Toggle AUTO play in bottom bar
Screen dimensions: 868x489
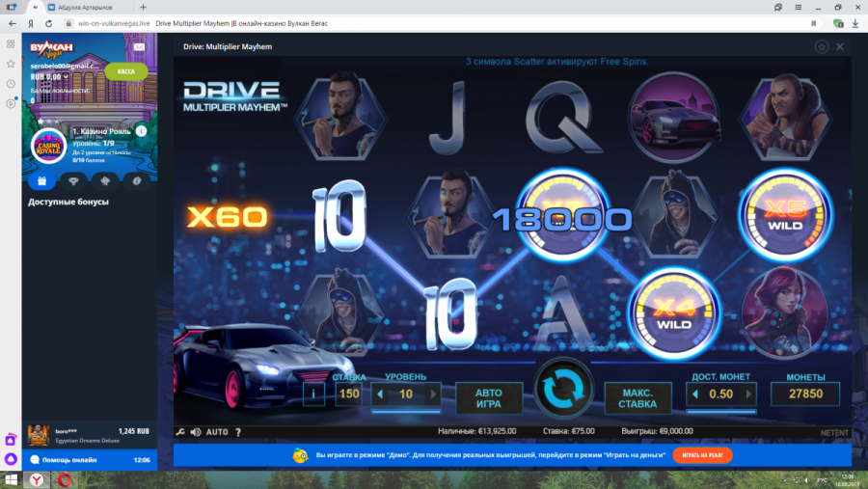tap(217, 432)
